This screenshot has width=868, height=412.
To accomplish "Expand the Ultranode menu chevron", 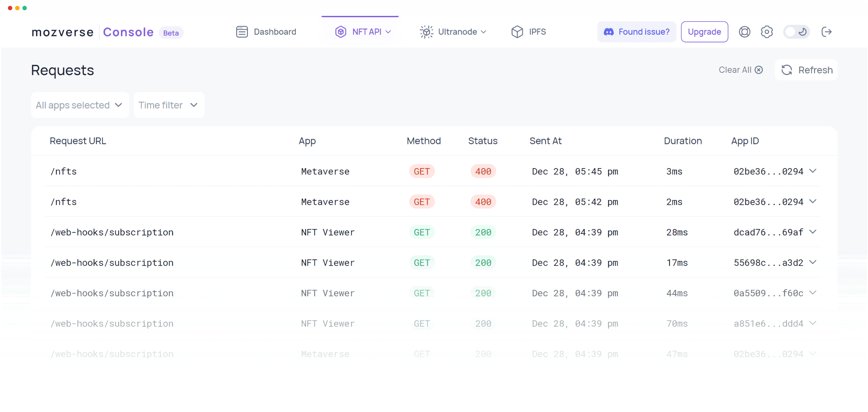I will coord(484,32).
